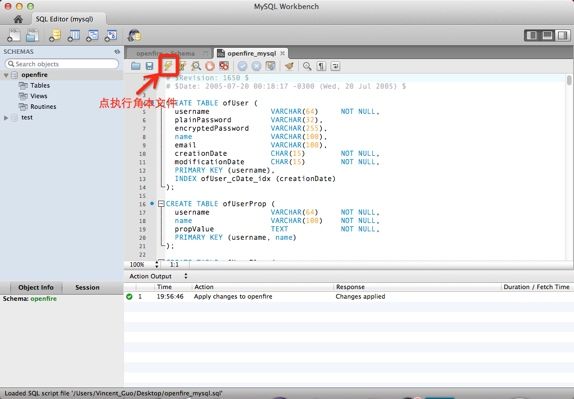Expand the test schema tree
The height and width of the screenshot is (399, 574).
coord(6,118)
